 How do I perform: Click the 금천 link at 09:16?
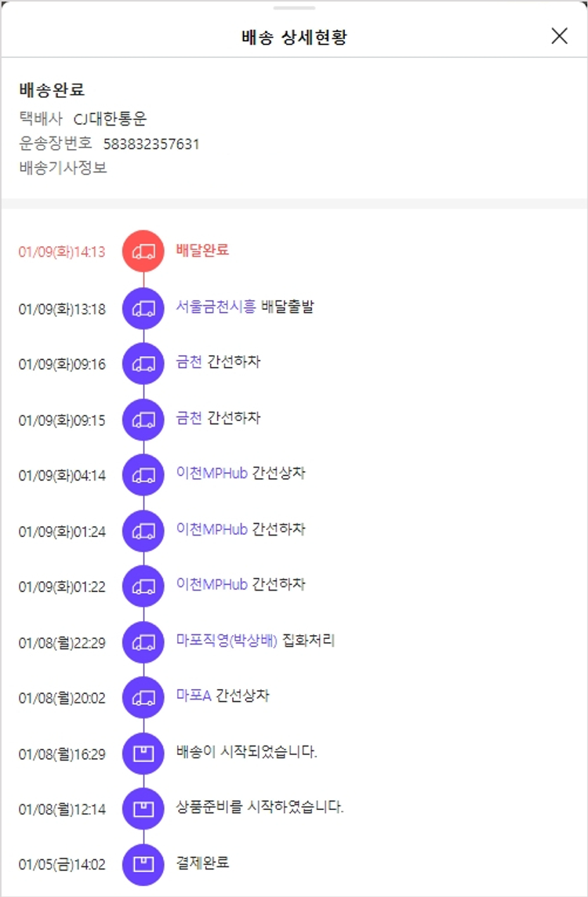point(189,362)
